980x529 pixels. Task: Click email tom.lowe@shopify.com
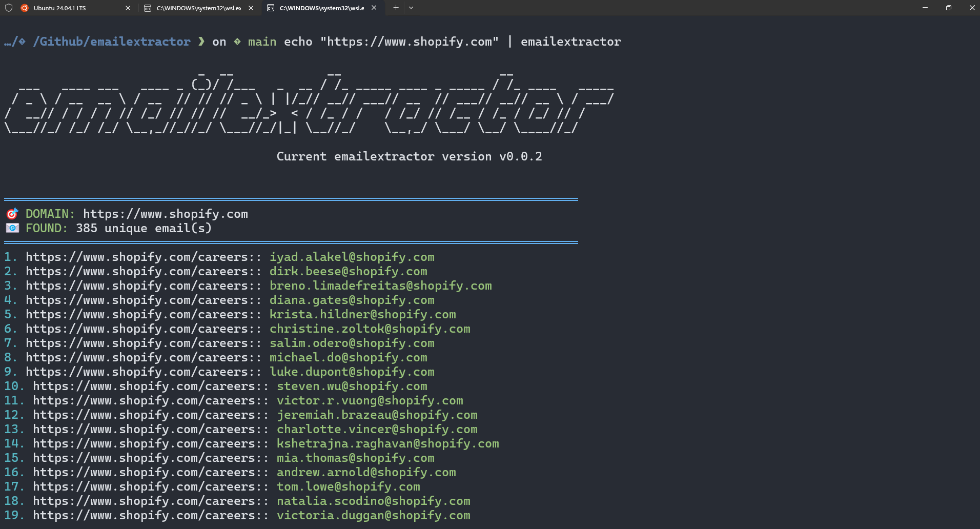pos(349,486)
